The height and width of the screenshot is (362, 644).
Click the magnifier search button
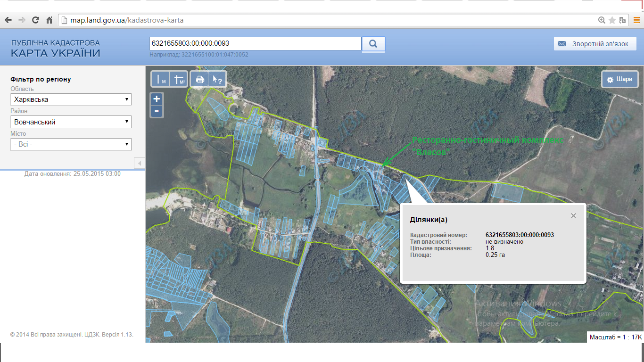coord(373,44)
